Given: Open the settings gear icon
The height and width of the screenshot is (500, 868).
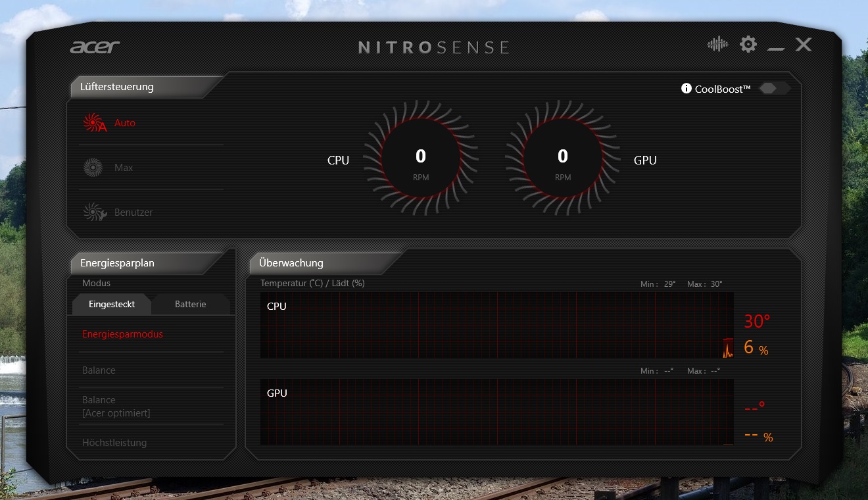Looking at the screenshot, I should point(748,44).
